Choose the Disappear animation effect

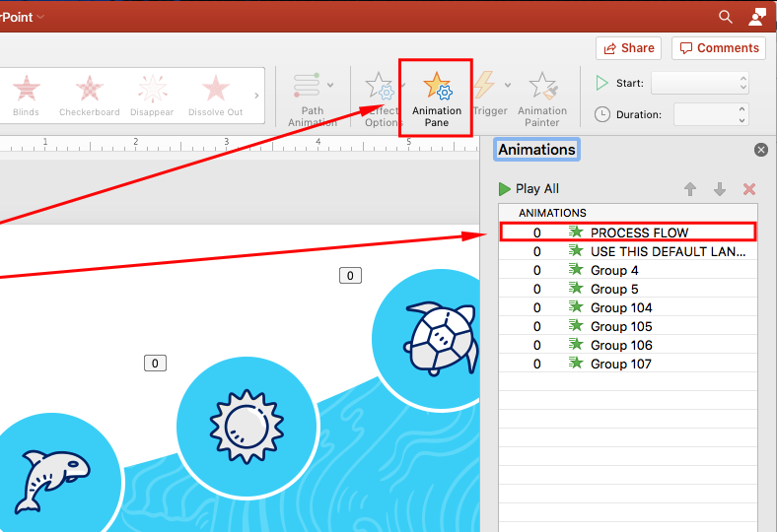coord(152,95)
